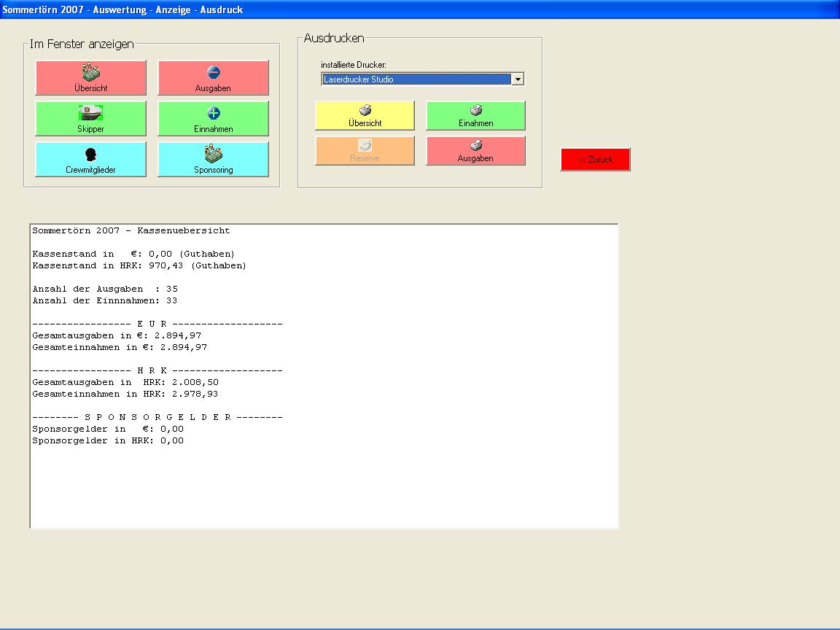Display Ausgaben using the minus icon button
Image resolution: width=840 pixels, height=630 pixels.
click(x=213, y=77)
